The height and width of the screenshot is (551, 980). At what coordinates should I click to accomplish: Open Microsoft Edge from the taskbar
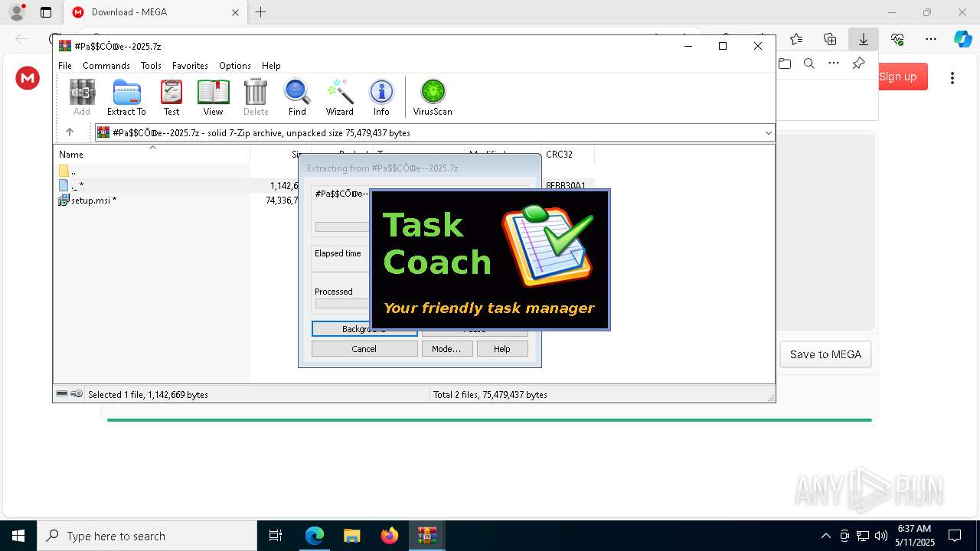(315, 536)
